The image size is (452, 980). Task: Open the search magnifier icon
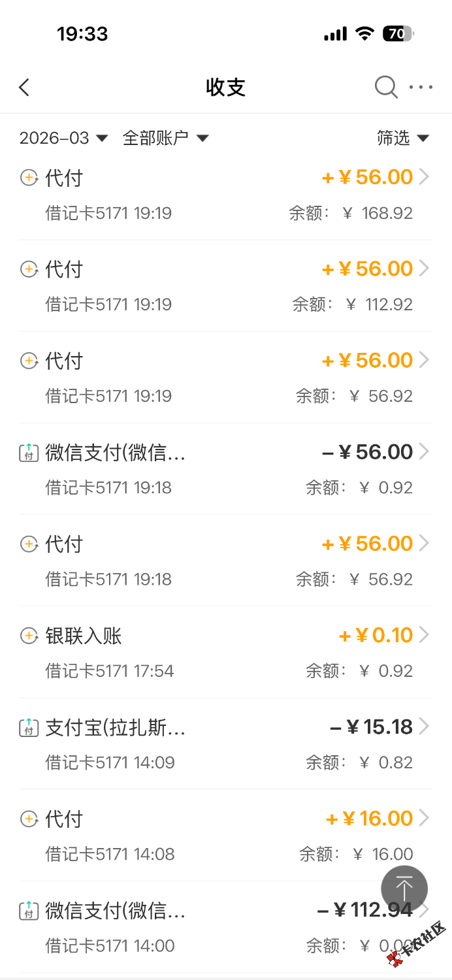coord(385,87)
